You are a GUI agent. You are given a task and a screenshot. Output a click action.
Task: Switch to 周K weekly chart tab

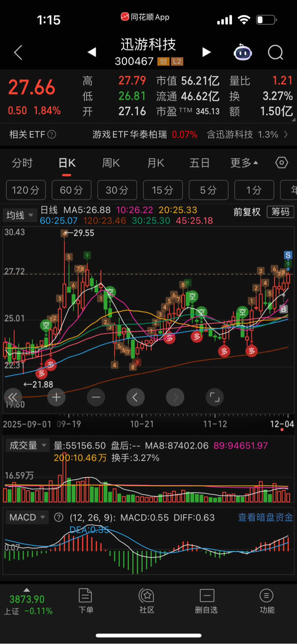111,163
